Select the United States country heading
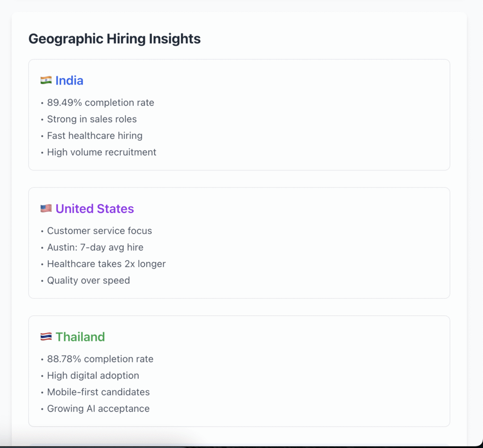 [x=94, y=209]
